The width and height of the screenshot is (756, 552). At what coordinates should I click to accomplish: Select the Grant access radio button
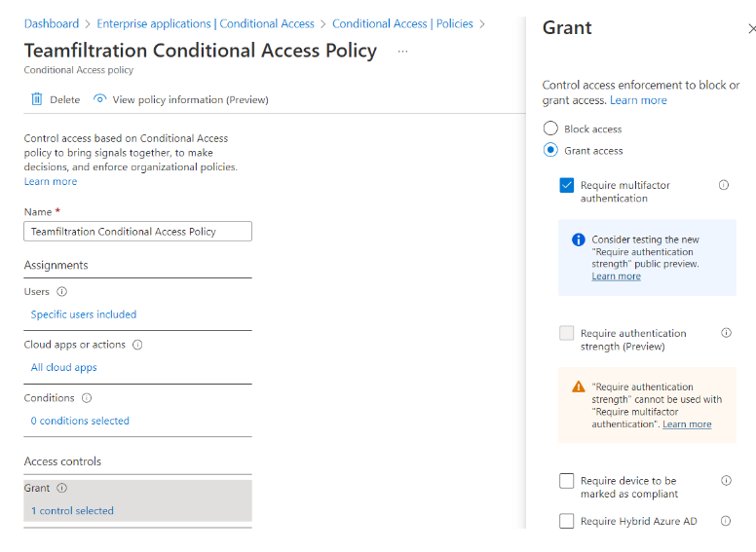click(x=551, y=150)
